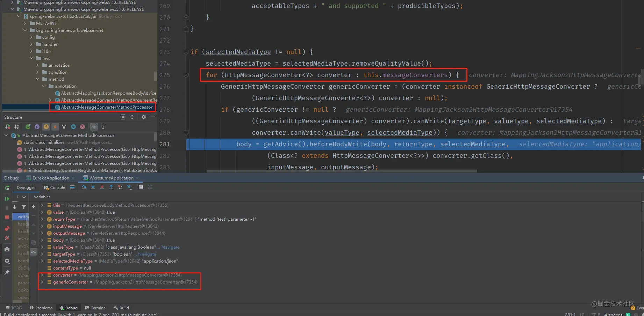Open Problems tool window
Image resolution: width=644 pixels, height=316 pixels.
pyautogui.click(x=41, y=308)
